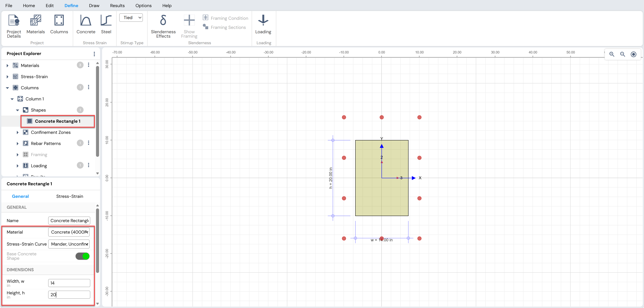Viewport: 644px width, 308px height.
Task: Open Project Explorer options menu
Action: point(94,54)
